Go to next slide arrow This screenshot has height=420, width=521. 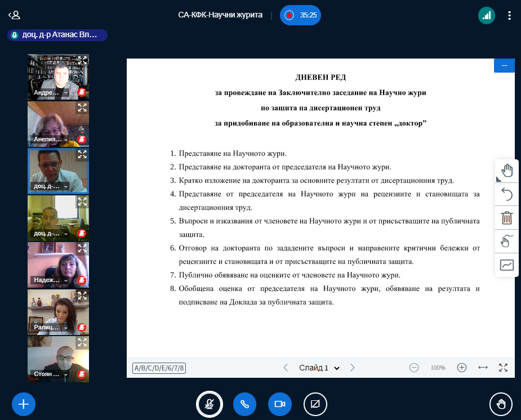pyautogui.click(x=352, y=368)
